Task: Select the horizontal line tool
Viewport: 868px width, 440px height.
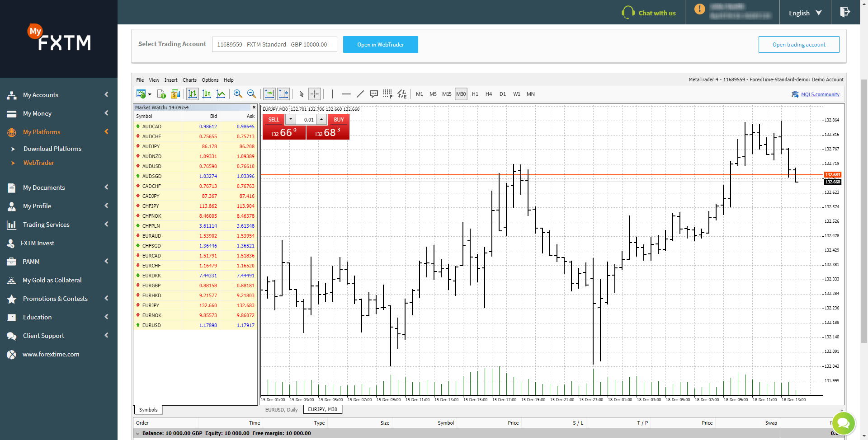Action: (x=346, y=94)
